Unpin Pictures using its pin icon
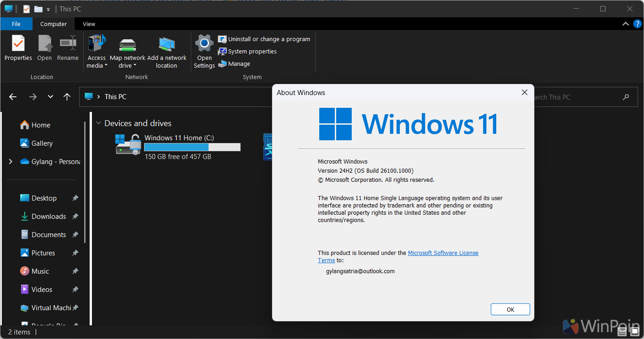 click(75, 253)
